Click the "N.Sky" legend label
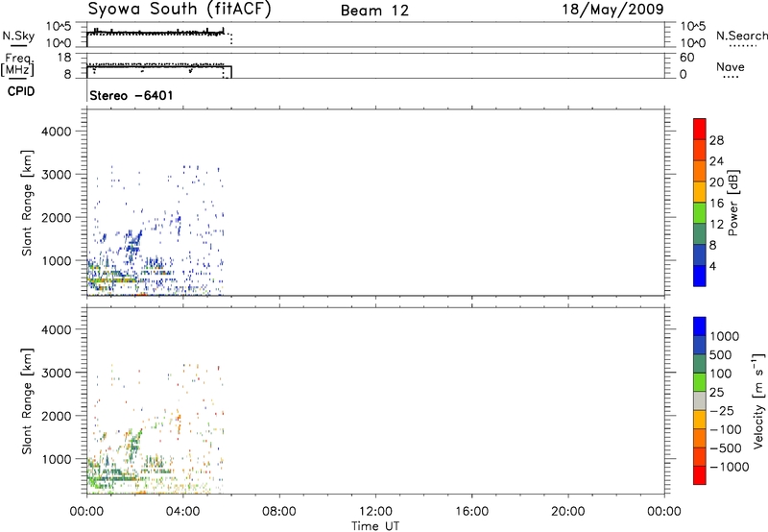The image size is (768, 532). coord(18,36)
